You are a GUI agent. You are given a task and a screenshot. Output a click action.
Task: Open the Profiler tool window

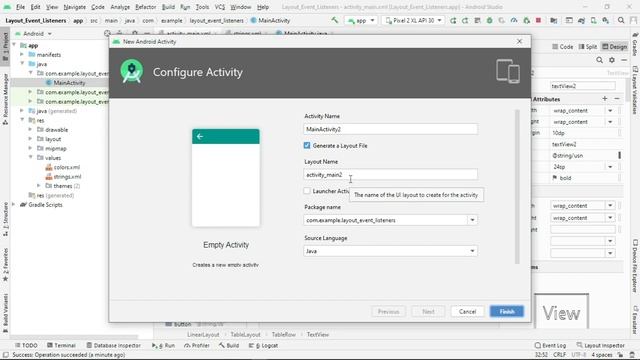coord(197,345)
